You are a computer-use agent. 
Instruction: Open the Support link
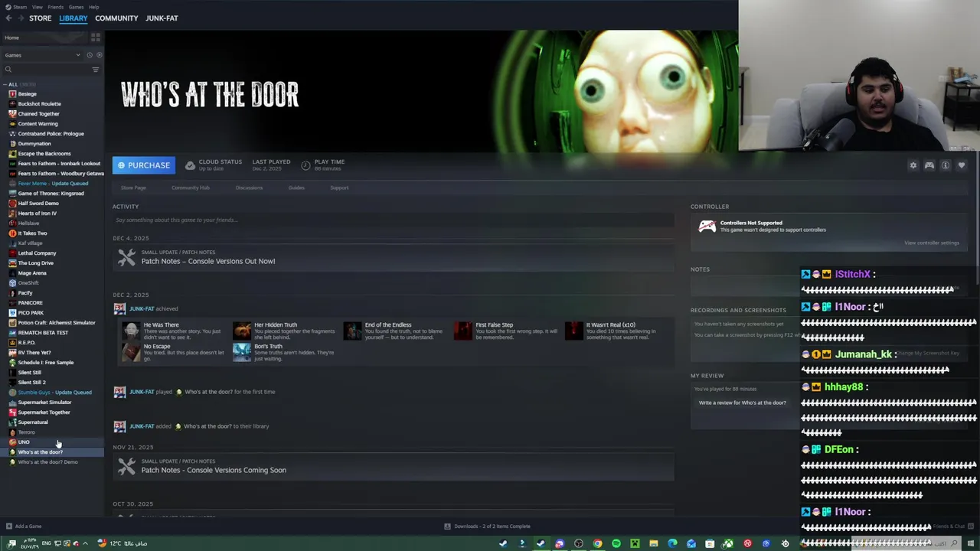(339, 187)
